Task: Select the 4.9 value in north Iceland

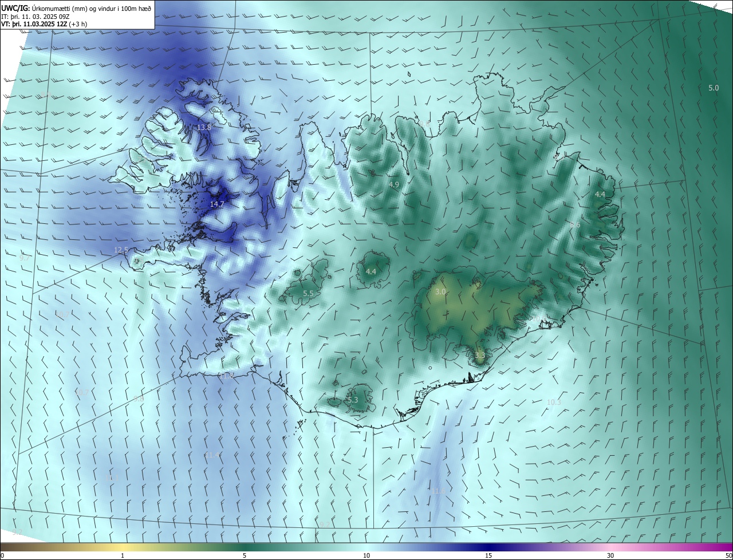Action: click(394, 184)
